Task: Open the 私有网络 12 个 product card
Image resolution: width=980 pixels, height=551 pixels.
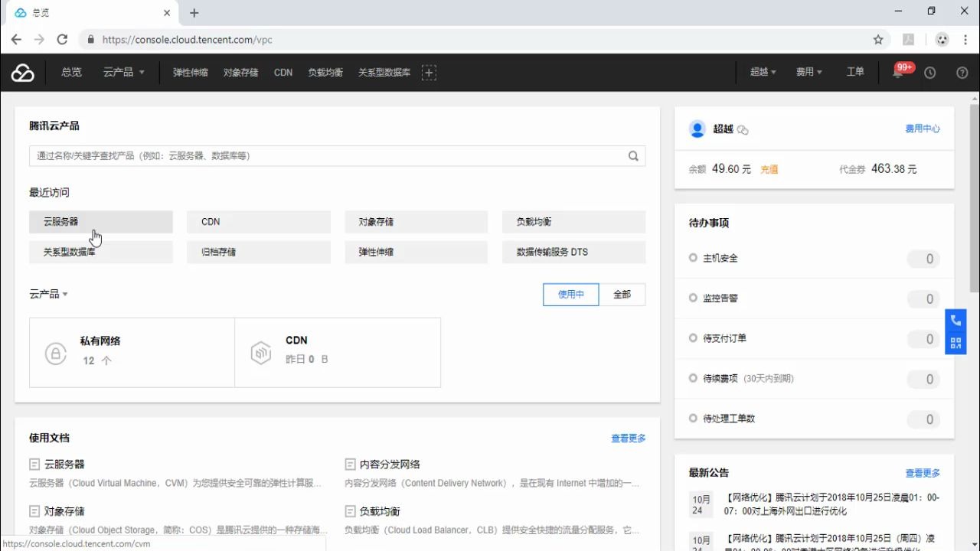Action: pos(132,353)
